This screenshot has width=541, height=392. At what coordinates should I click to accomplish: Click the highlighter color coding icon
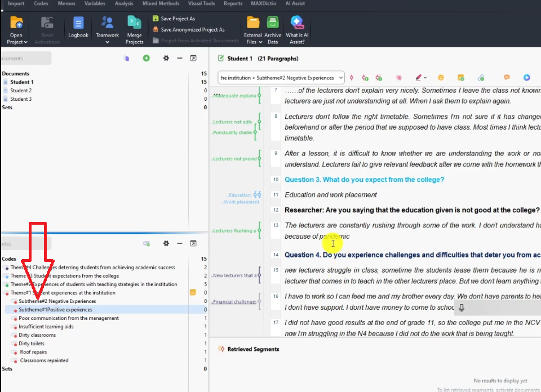pos(419,78)
